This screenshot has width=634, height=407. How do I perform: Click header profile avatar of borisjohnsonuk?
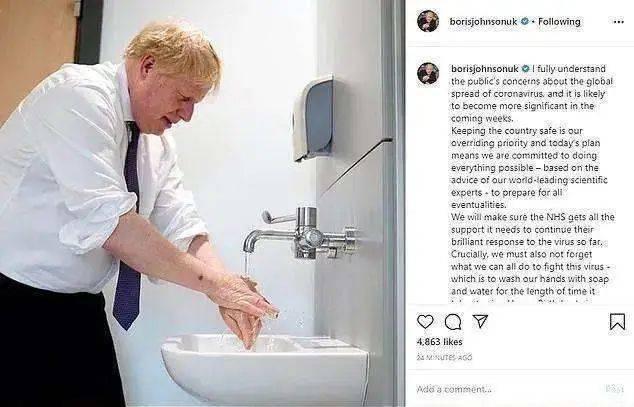point(428,21)
